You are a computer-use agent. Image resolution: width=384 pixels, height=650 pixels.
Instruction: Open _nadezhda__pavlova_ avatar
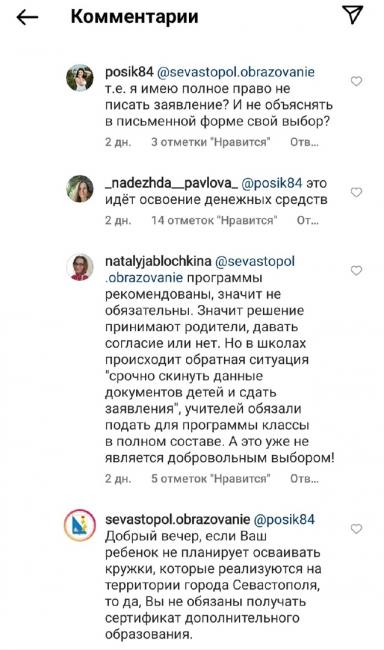coord(80,189)
